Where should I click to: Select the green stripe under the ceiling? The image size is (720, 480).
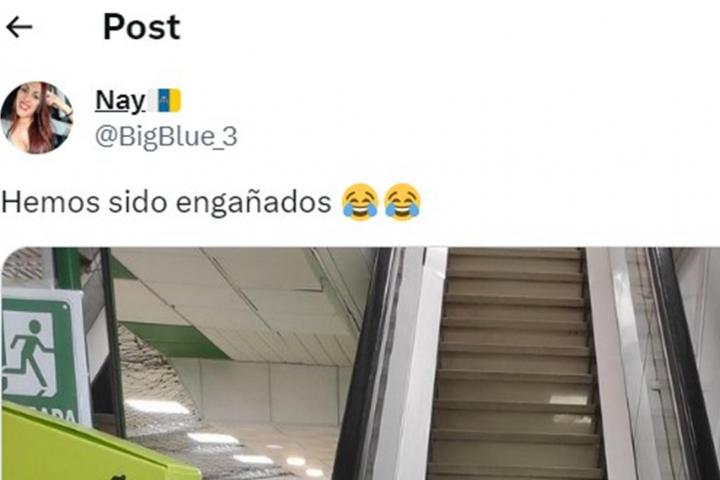click(174, 339)
